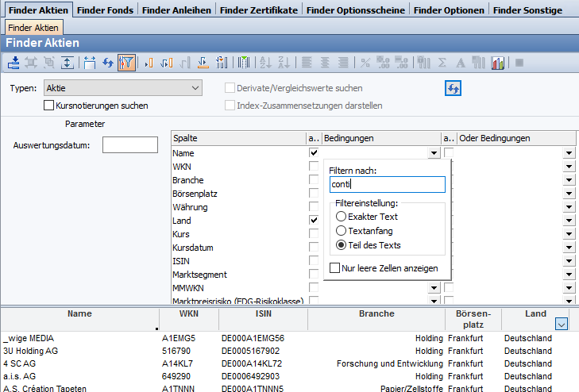This screenshot has width=579, height=392.
Task: Open the bar chart icon in toolbar
Action: click(x=498, y=63)
